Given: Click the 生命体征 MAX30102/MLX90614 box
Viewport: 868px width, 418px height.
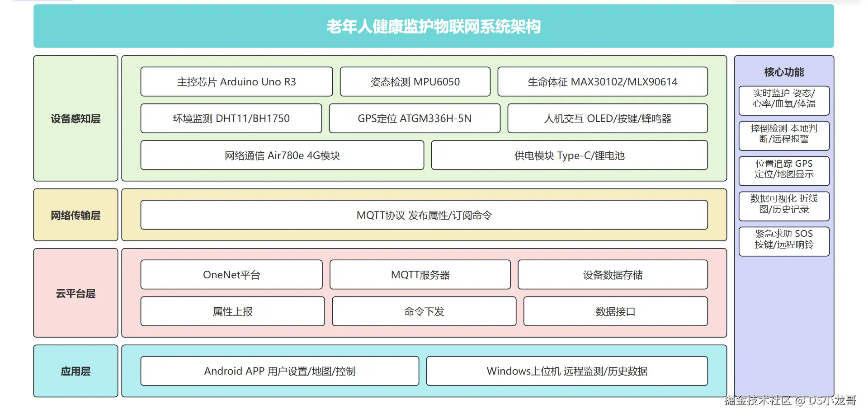Looking at the screenshot, I should tap(603, 82).
